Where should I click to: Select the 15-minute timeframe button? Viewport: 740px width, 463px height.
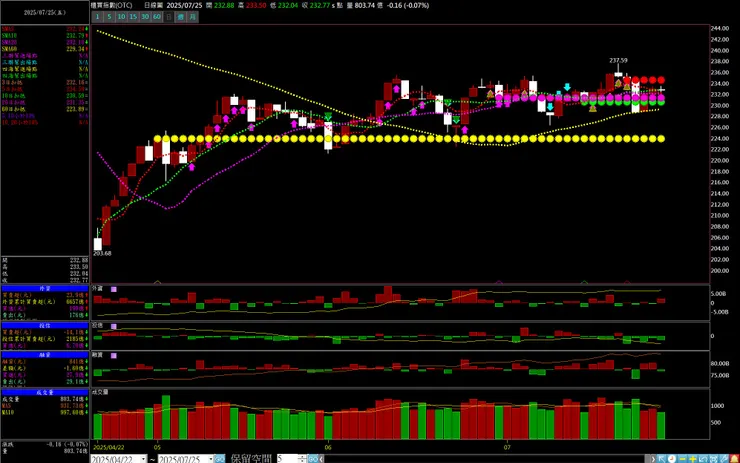[133, 17]
